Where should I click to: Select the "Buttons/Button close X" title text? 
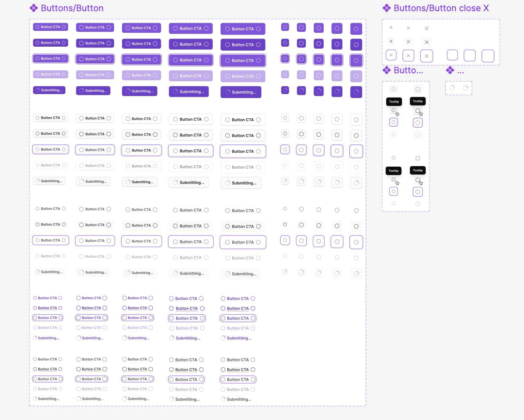point(441,8)
